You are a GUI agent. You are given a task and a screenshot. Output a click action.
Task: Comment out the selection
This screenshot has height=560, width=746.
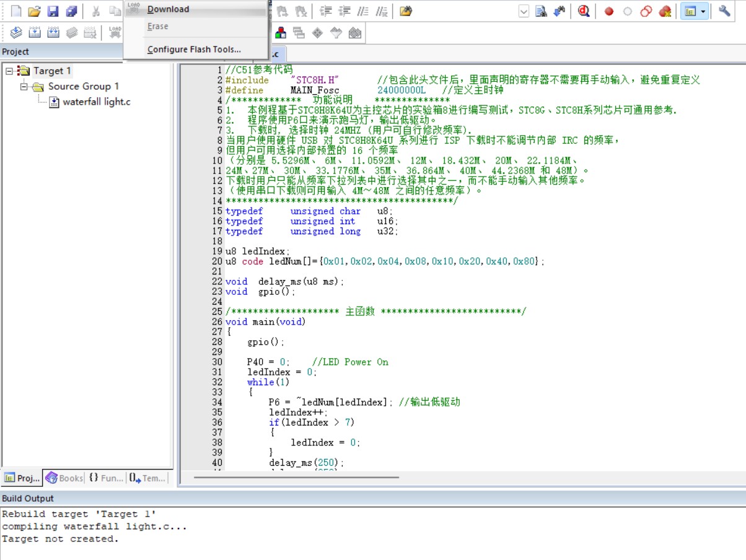coord(363,11)
